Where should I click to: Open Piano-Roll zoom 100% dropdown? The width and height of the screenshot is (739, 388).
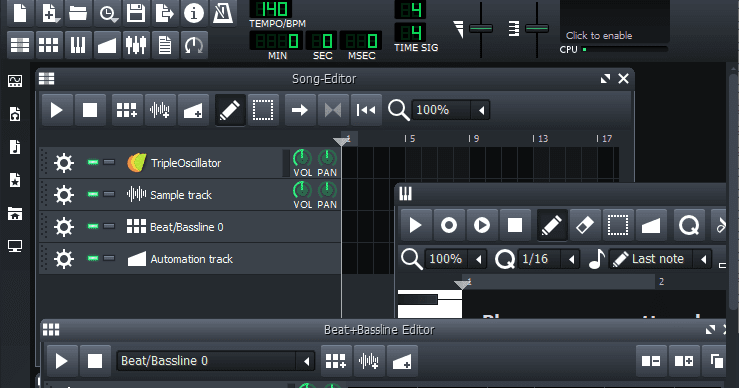456,259
